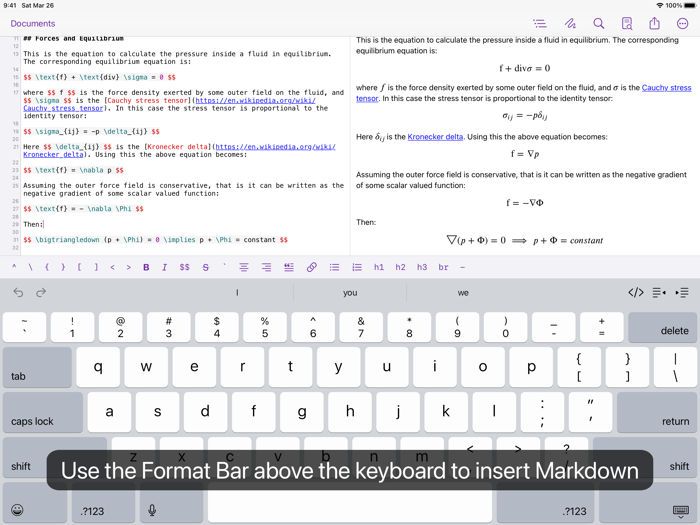Open the Cauchy stress tensor link in preview
This screenshot has height=525, width=700.
667,88
